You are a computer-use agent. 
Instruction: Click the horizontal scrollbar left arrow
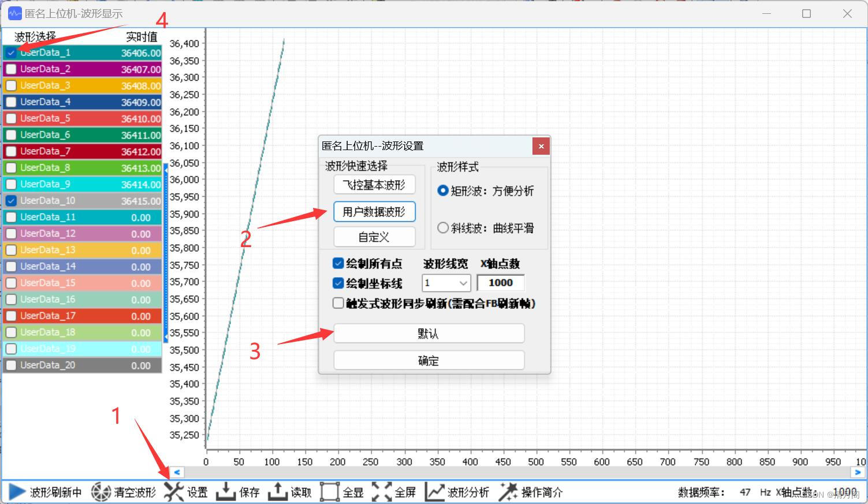click(177, 472)
